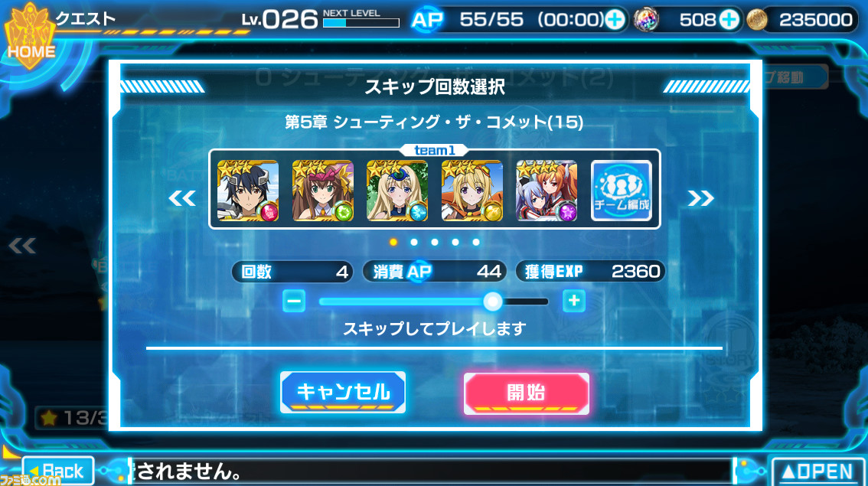The height and width of the screenshot is (486, 868).
Task: Select the fifth team page dot
Action: (x=476, y=242)
